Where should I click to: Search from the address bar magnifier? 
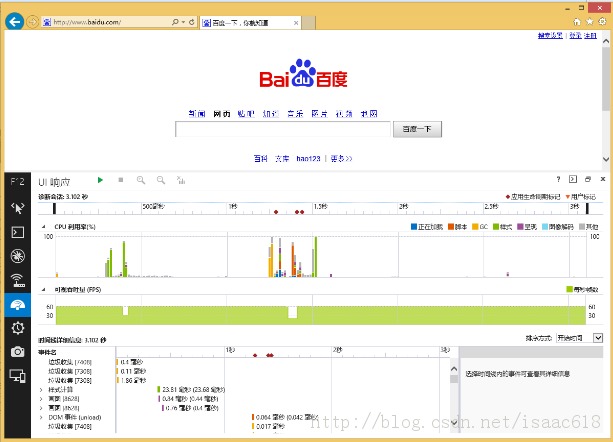tap(175, 22)
